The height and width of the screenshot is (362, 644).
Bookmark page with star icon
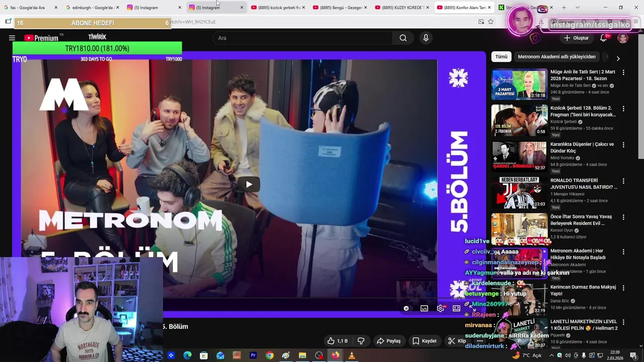click(x=491, y=22)
